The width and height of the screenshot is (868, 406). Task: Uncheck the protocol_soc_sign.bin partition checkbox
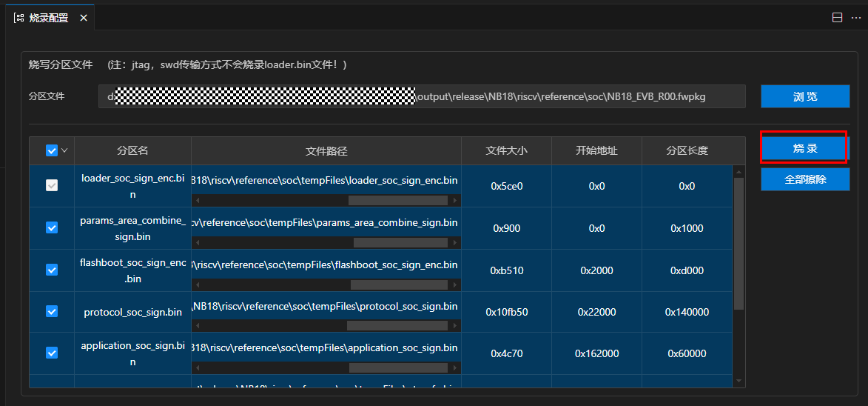tap(52, 312)
